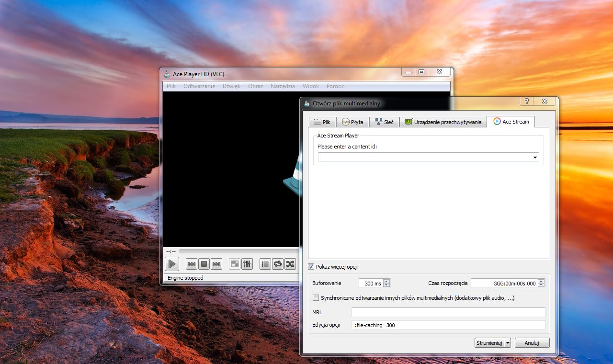Click the dialog help question mark button
The width and height of the screenshot is (613, 364).
click(x=527, y=101)
